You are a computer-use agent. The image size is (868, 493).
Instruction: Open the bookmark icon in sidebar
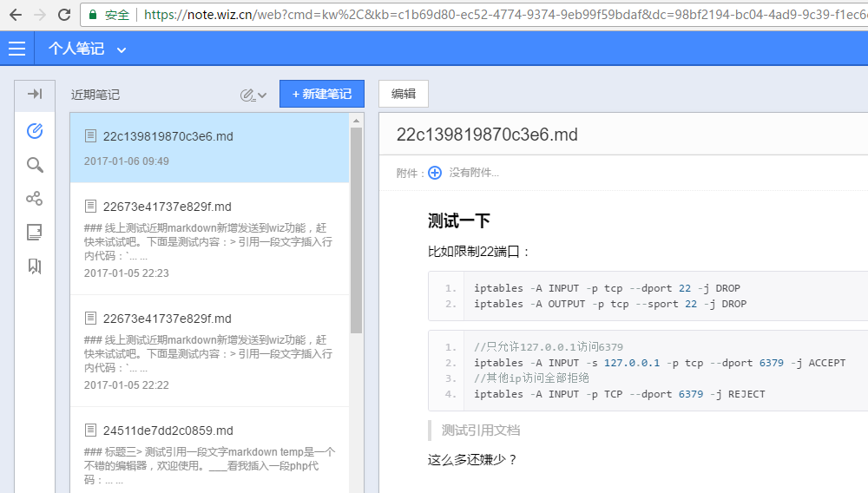(x=35, y=266)
